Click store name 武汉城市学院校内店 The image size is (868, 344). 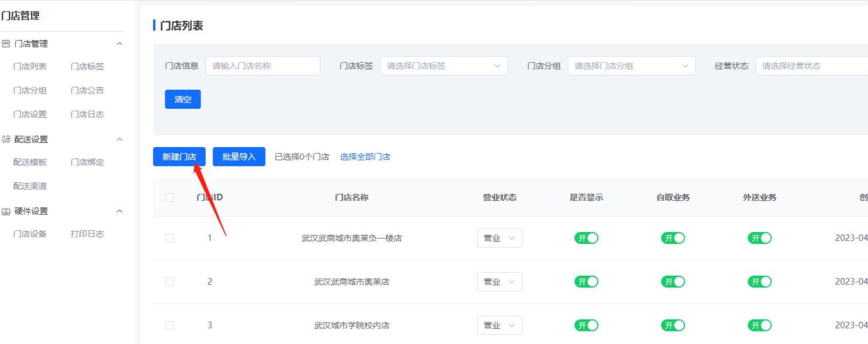[x=352, y=325]
